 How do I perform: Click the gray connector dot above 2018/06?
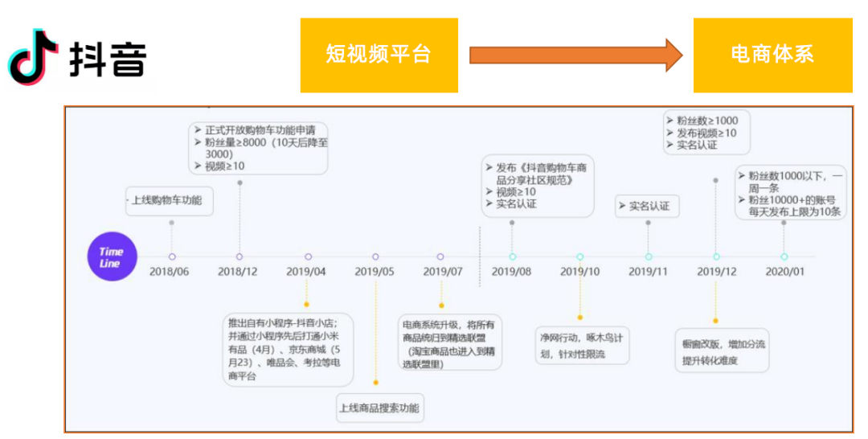pos(172,223)
